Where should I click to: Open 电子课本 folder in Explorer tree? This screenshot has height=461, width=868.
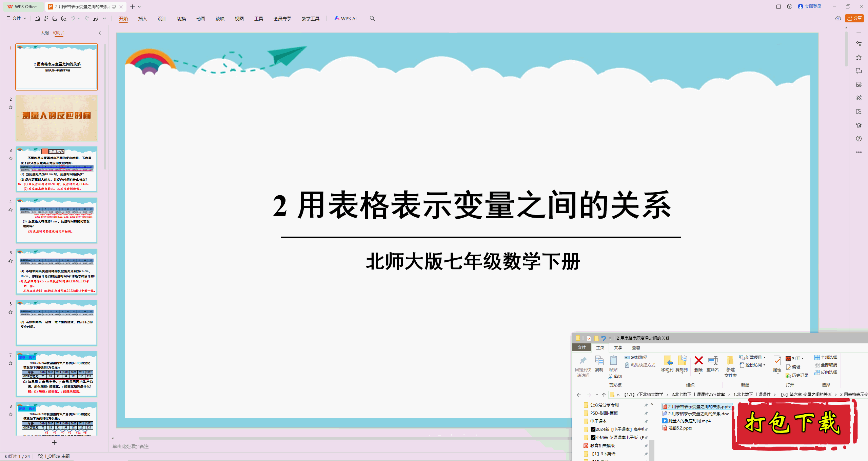click(x=598, y=421)
